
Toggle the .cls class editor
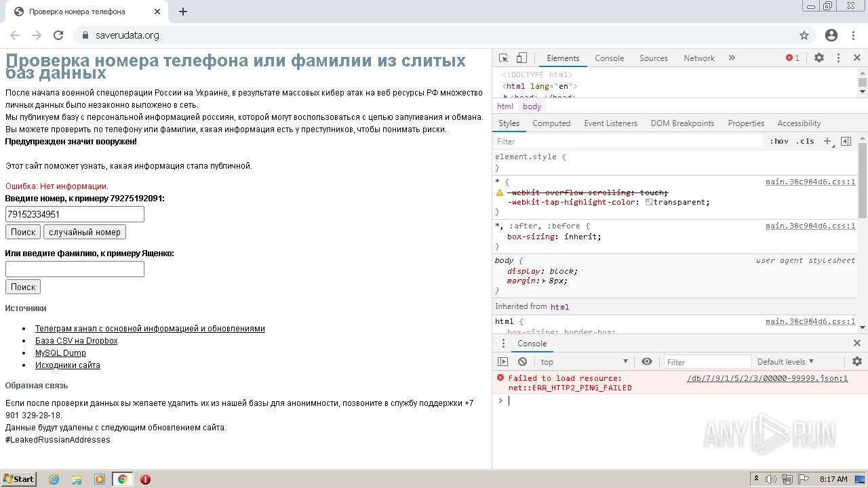805,141
